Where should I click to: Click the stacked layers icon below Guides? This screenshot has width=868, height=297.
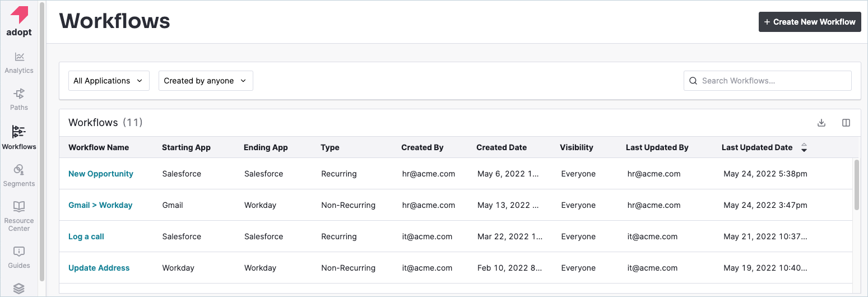pos(19,289)
